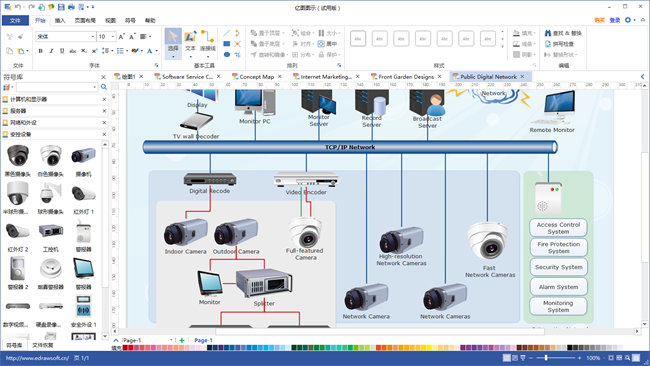Switch to the Concept Map document tab
The image size is (650, 366).
click(257, 77)
